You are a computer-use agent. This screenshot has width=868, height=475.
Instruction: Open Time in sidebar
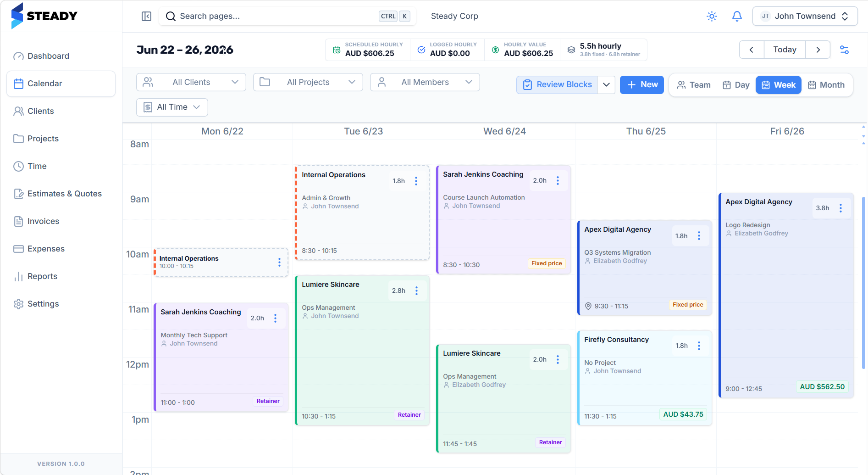[61, 166]
